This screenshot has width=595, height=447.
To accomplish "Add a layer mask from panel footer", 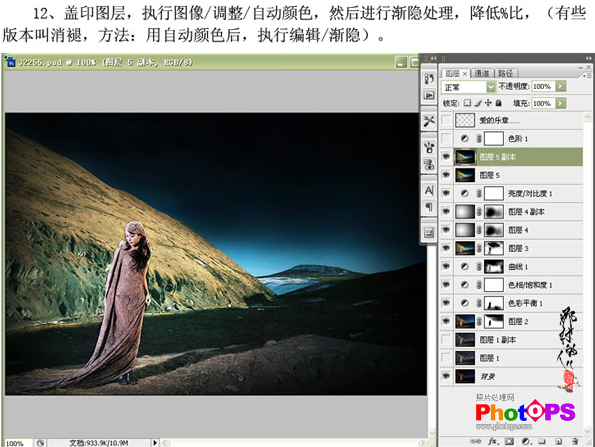I will 509,441.
